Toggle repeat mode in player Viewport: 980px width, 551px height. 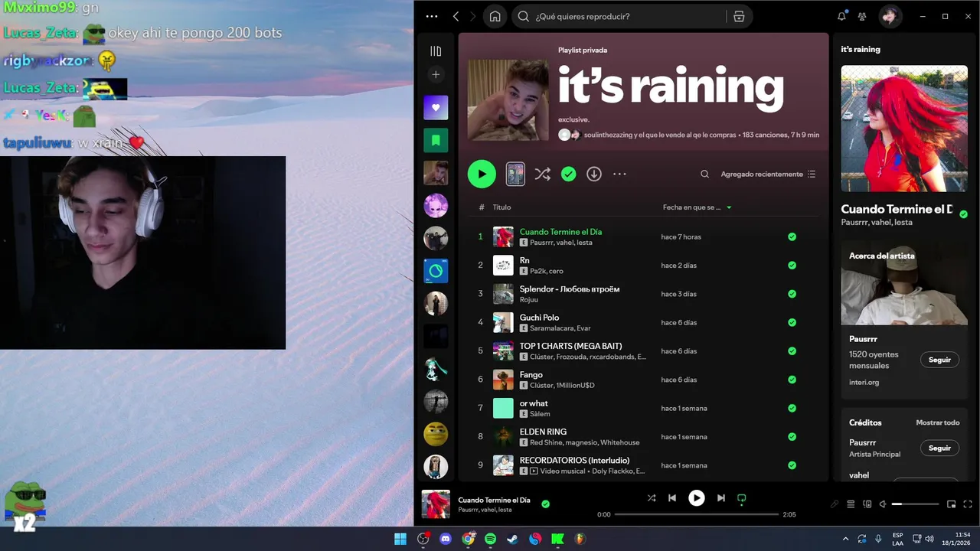pyautogui.click(x=741, y=498)
